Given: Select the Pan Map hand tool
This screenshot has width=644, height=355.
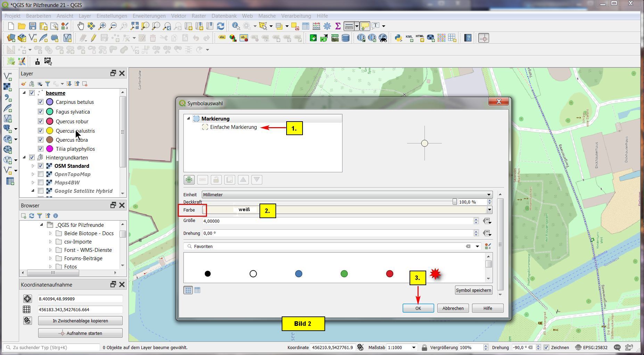Looking at the screenshot, I should pyautogui.click(x=81, y=26).
